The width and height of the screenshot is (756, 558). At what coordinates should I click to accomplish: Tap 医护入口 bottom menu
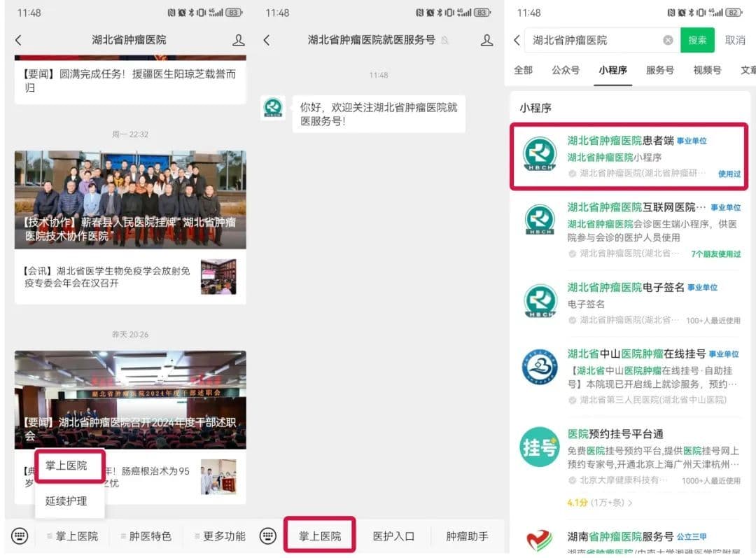coord(393,536)
